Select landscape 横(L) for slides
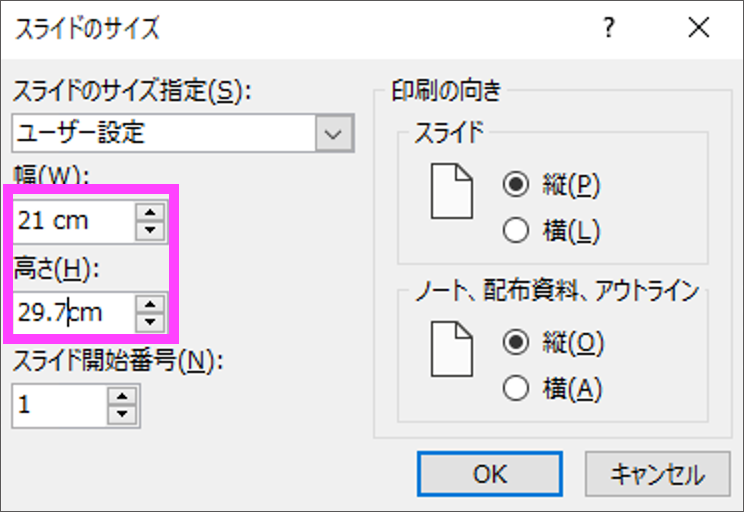This screenshot has width=744, height=512. (x=517, y=231)
